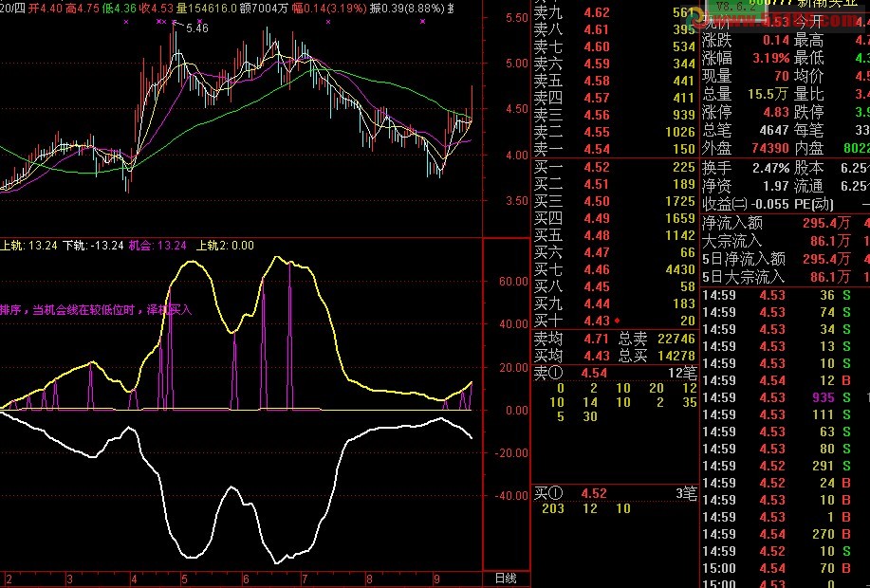The height and width of the screenshot is (588, 870).
Task: Jump to month 9 on the time axis
Action: point(437,579)
